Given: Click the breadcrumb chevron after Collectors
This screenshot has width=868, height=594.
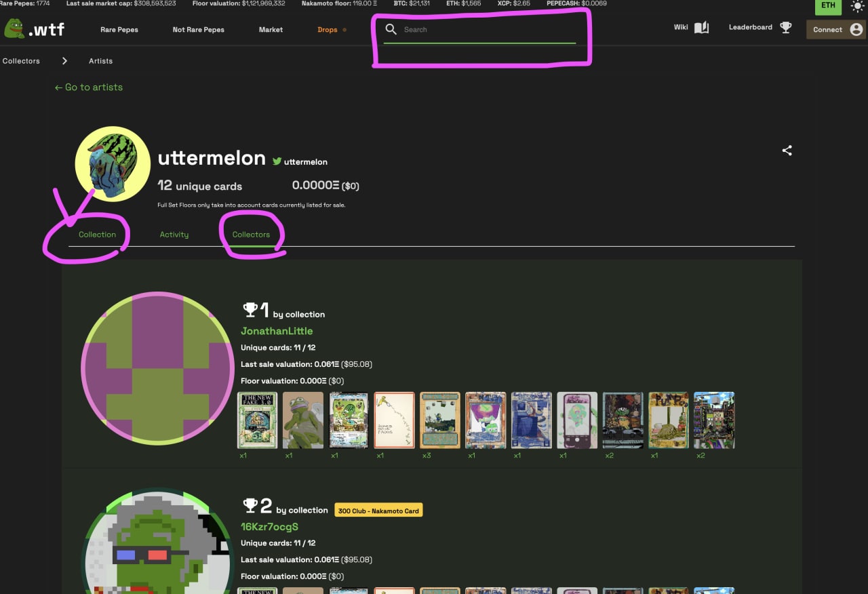Looking at the screenshot, I should point(64,61).
